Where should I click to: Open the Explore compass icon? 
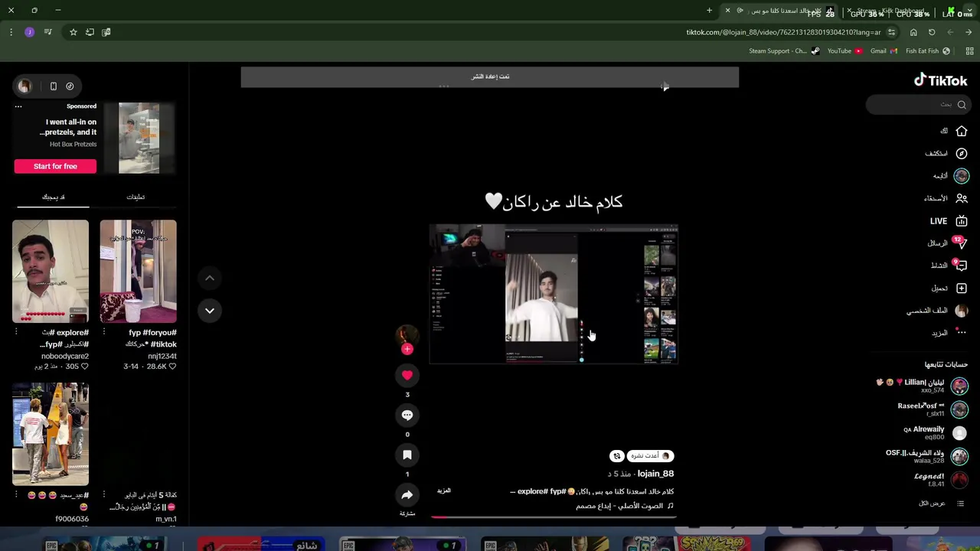point(962,153)
